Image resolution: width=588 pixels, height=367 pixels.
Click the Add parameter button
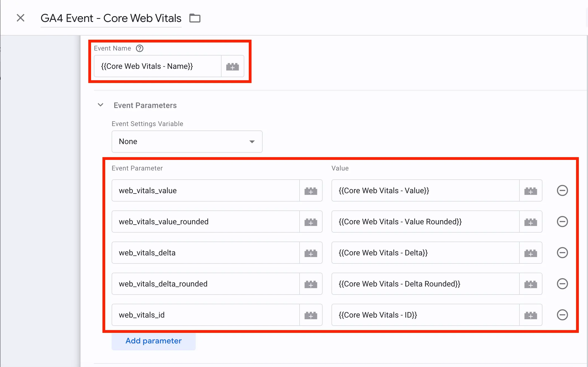(153, 341)
